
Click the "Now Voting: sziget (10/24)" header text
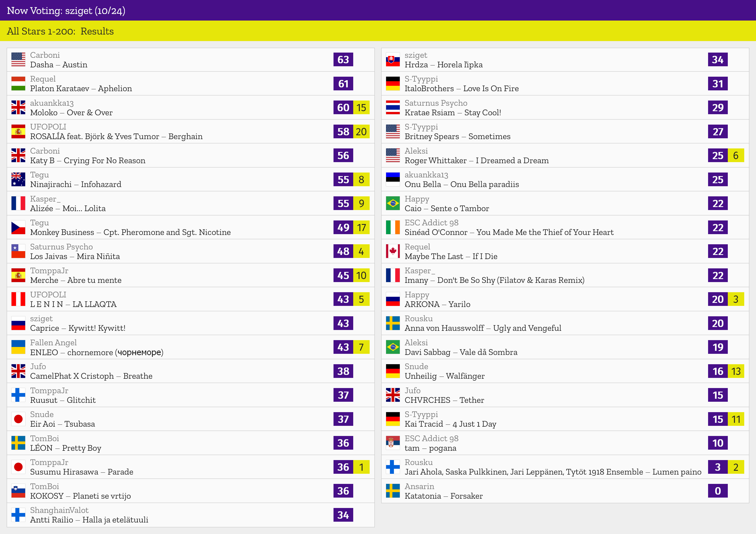[66, 10]
